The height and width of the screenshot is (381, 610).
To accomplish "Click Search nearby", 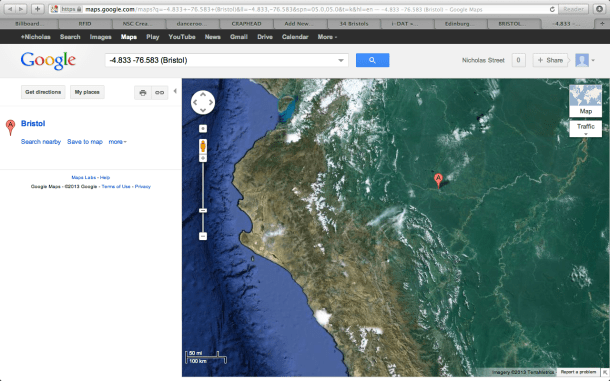I will [x=41, y=142].
